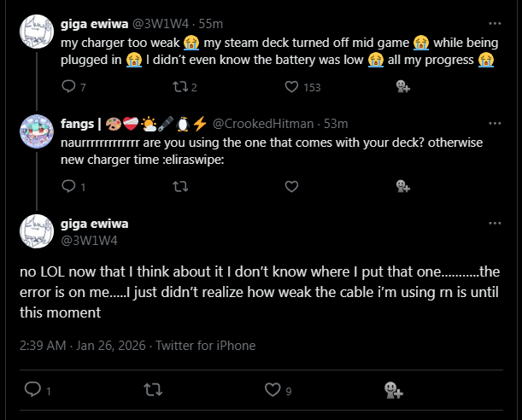Like the main tweet with 9 likes
The width and height of the screenshot is (522, 420).
click(x=273, y=390)
